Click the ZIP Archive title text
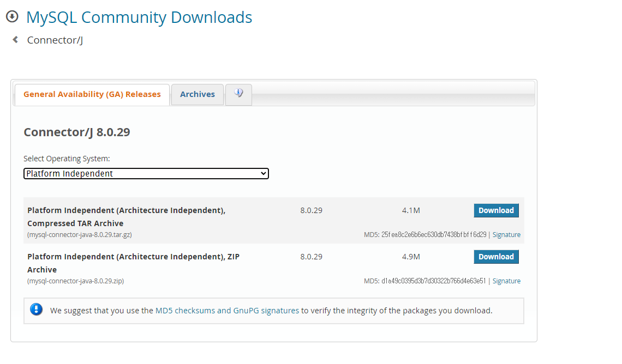The height and width of the screenshot is (364, 622). point(133,263)
